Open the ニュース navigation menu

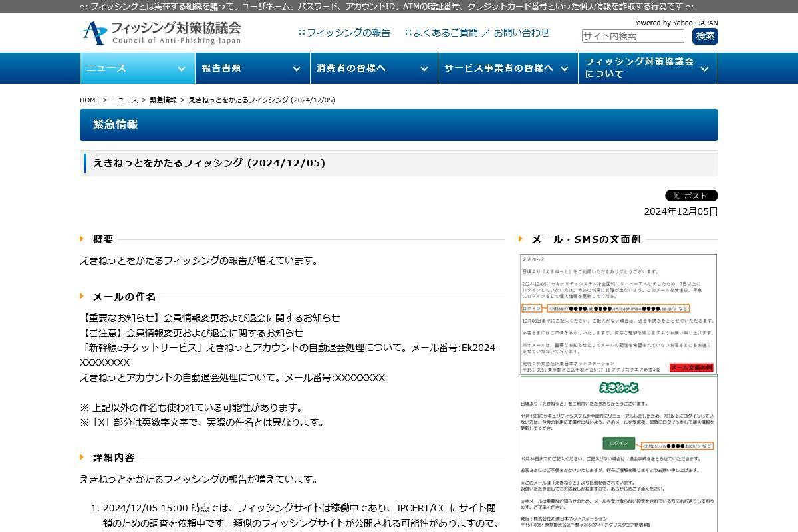[137, 68]
